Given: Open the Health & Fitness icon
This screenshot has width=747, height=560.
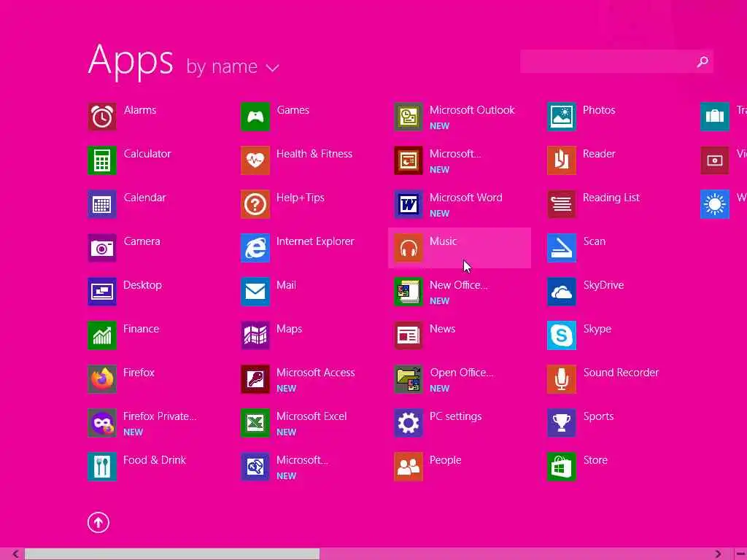Looking at the screenshot, I should pos(255,160).
